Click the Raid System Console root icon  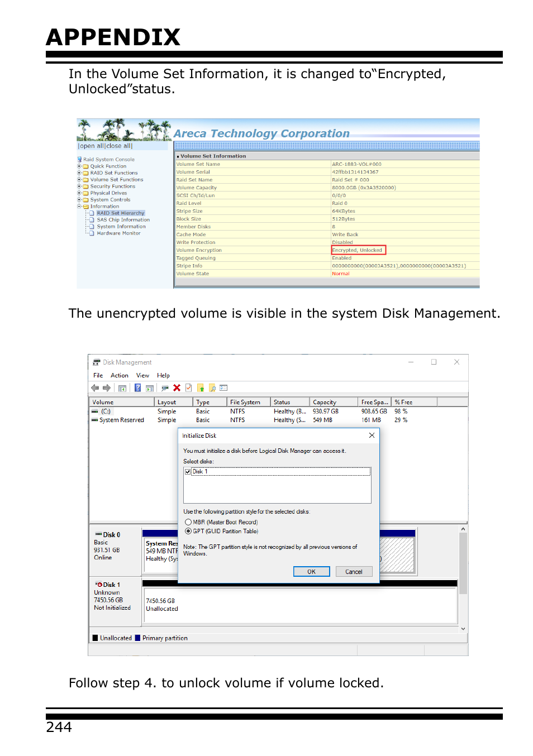click(x=80, y=160)
